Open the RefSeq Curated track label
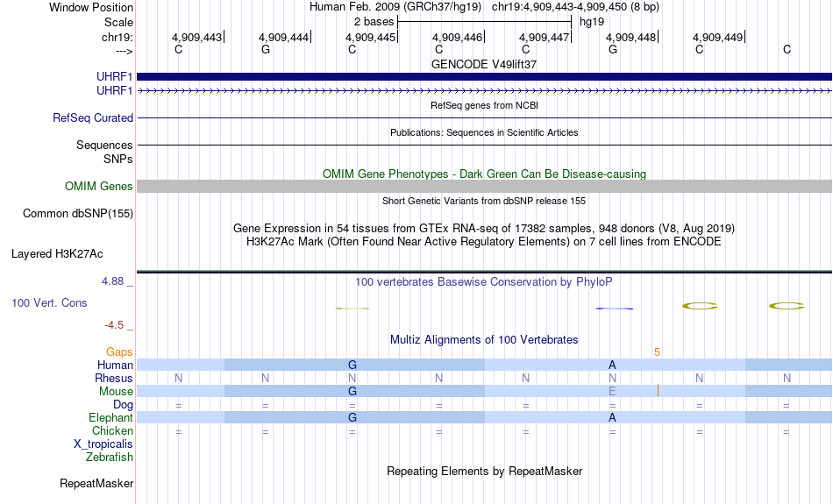 (x=93, y=118)
